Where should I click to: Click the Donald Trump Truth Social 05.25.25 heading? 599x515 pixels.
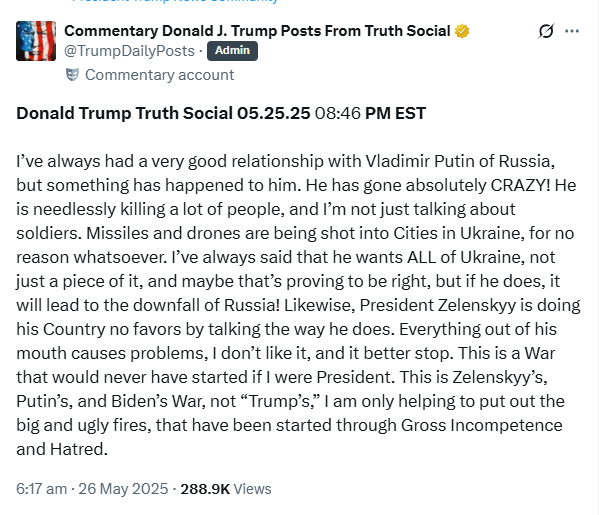[x=163, y=113]
